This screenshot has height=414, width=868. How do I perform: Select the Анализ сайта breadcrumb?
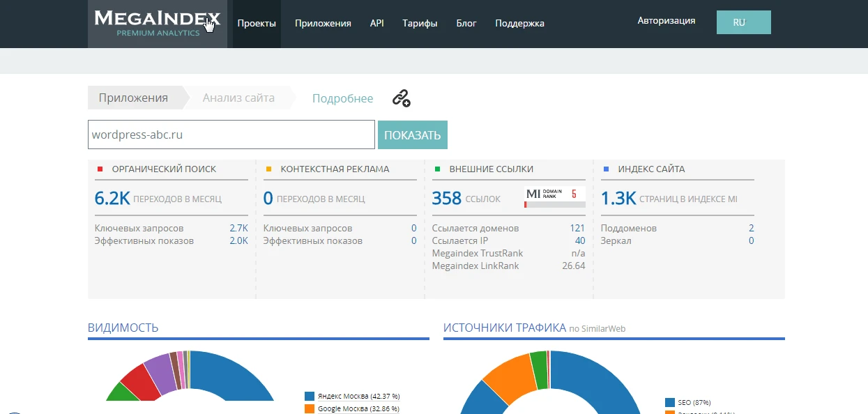(238, 98)
